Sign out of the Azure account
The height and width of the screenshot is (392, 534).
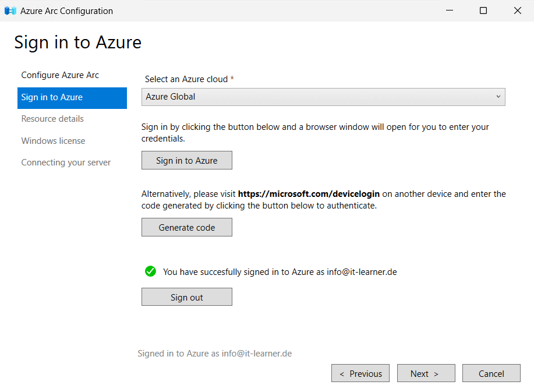coord(186,296)
